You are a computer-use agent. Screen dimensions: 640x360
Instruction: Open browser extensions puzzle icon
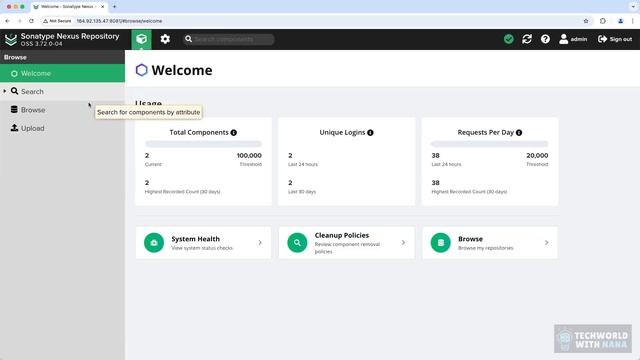pyautogui.click(x=603, y=21)
